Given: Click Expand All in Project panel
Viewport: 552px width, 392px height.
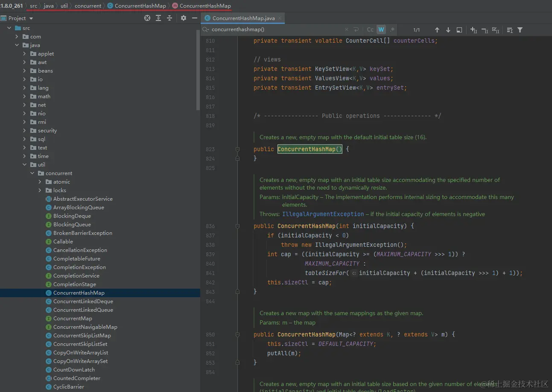Looking at the screenshot, I should coord(158,18).
